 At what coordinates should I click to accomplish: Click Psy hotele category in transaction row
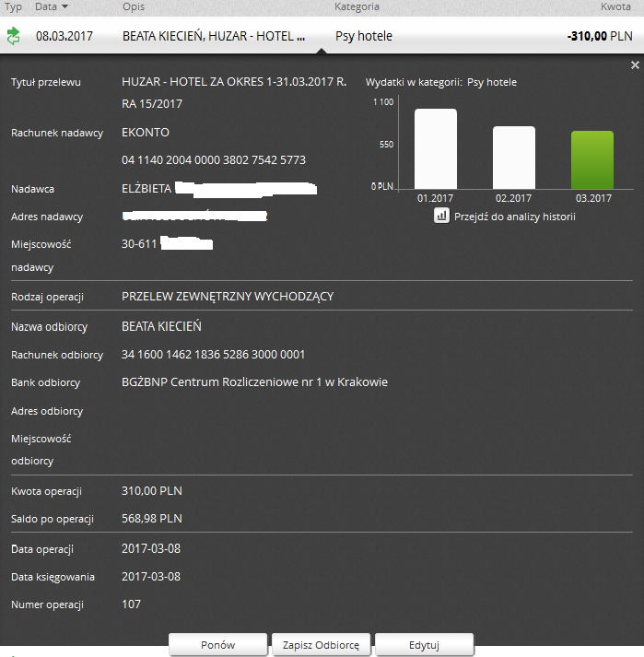point(363,37)
